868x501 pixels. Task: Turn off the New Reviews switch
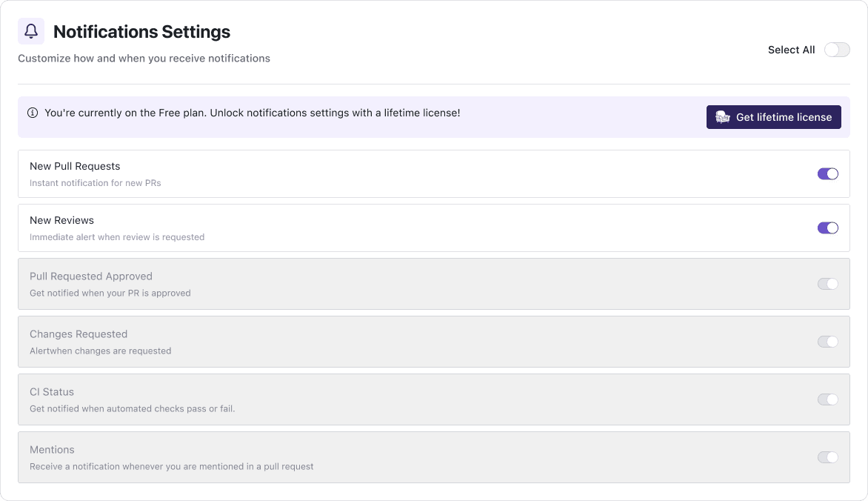827,228
